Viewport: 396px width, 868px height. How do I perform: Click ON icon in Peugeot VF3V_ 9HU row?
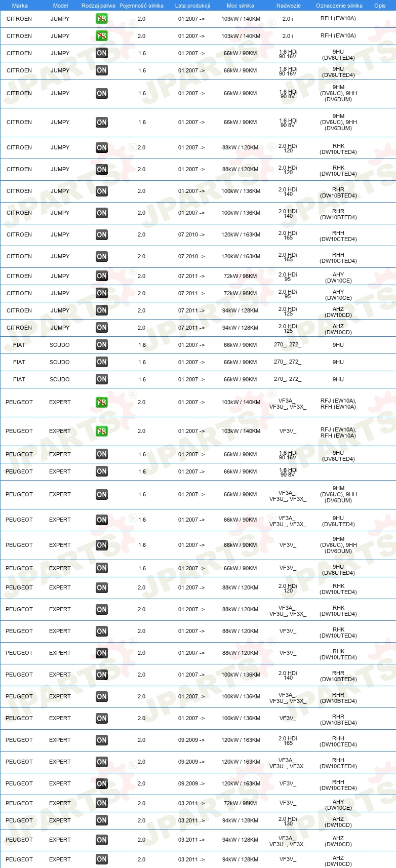pos(102,568)
